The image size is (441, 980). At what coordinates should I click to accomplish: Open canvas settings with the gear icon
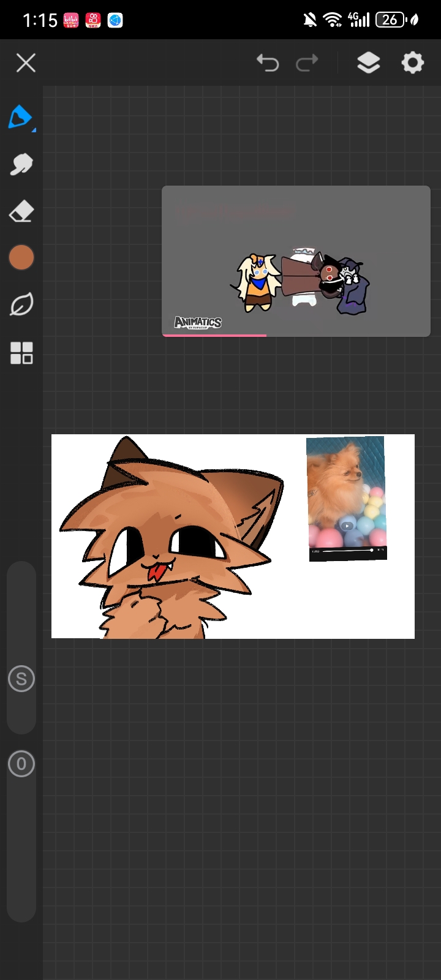[x=412, y=62]
